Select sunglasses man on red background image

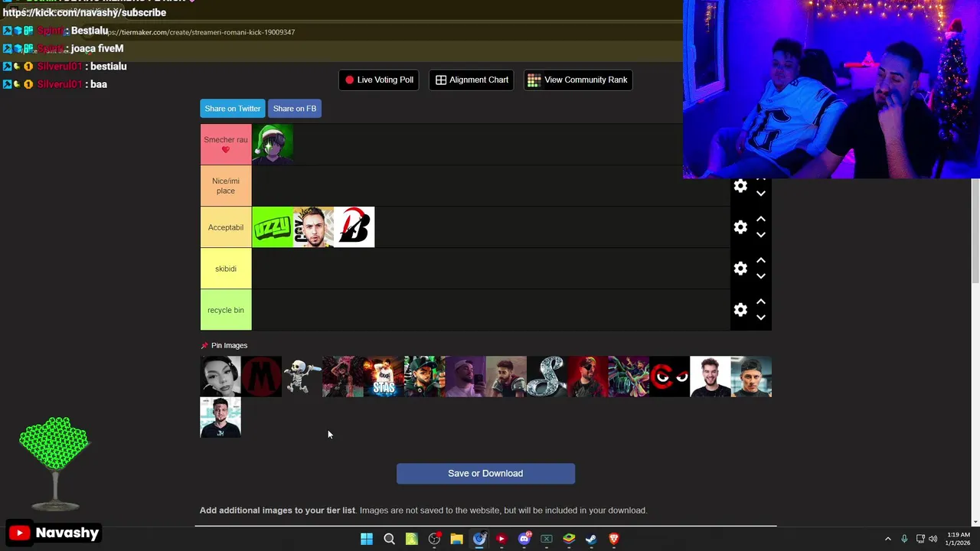tap(587, 377)
